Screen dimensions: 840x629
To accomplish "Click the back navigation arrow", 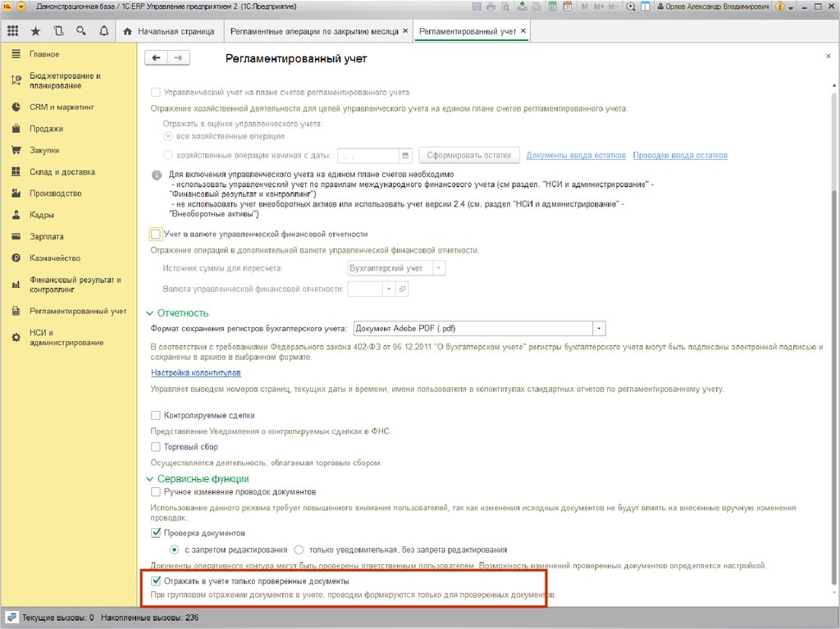I will coord(156,58).
